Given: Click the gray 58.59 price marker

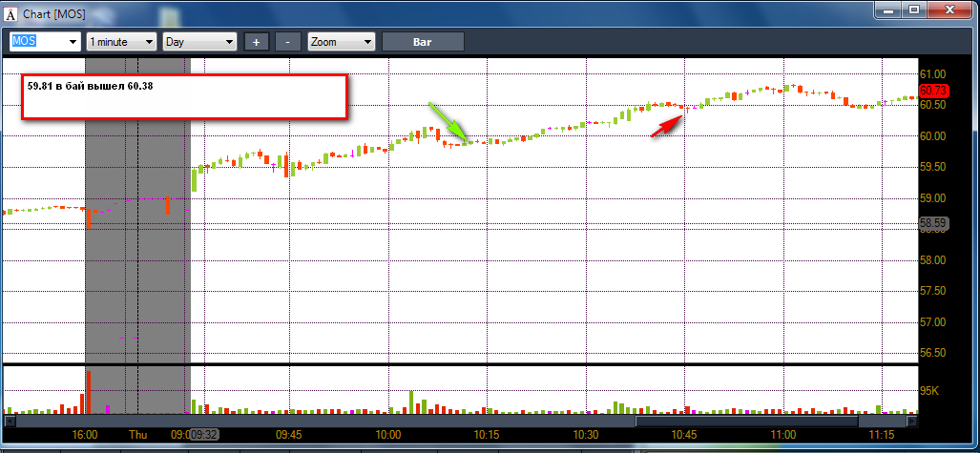Looking at the screenshot, I should (934, 222).
